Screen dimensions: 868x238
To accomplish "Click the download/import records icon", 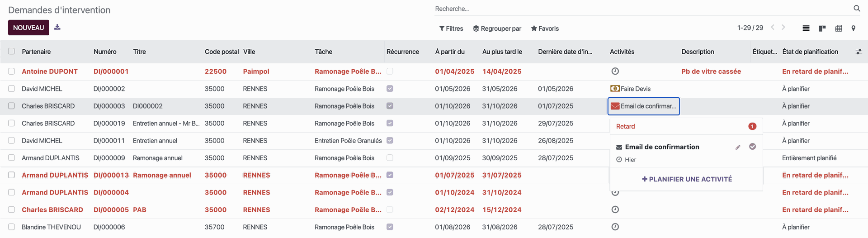I will (57, 27).
